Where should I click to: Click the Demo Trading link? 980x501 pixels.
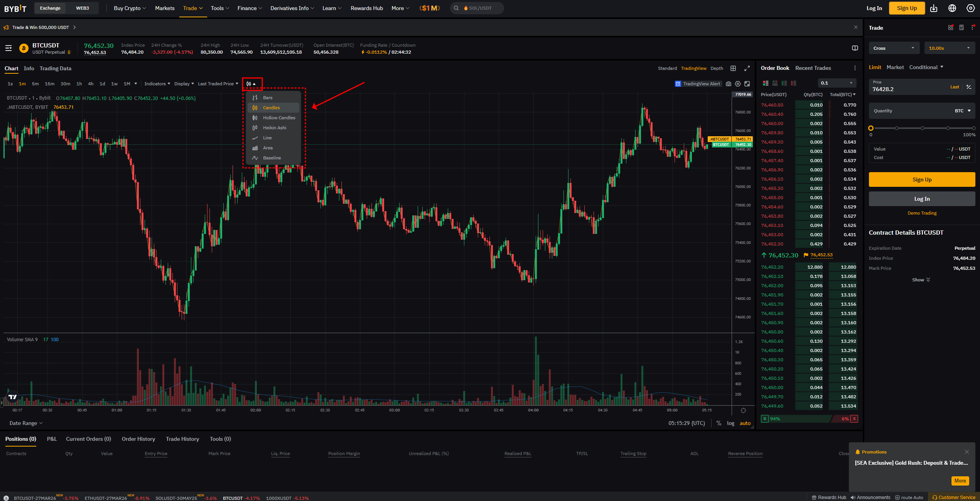tap(922, 213)
